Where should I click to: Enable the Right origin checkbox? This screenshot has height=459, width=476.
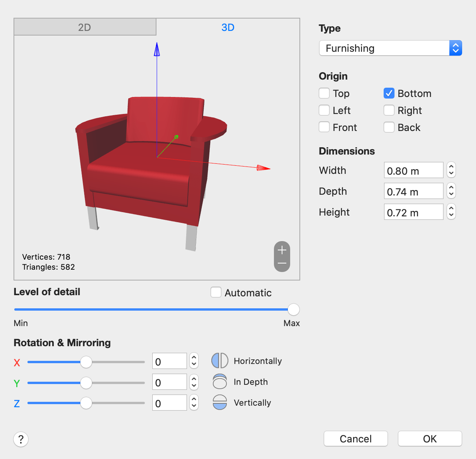tap(389, 110)
